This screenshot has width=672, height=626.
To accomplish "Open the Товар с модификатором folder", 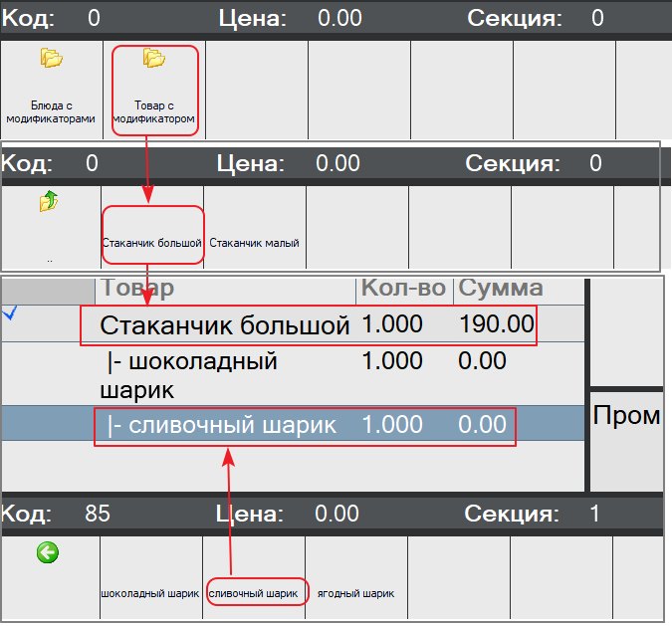I will click(154, 90).
